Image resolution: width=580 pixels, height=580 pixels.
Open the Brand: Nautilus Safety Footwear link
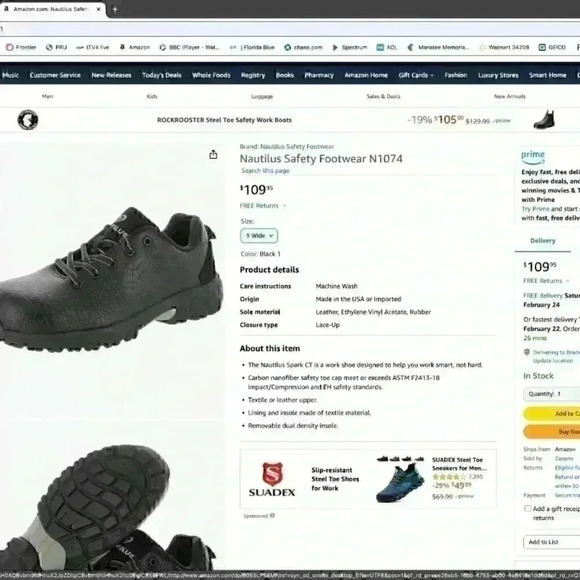point(287,146)
